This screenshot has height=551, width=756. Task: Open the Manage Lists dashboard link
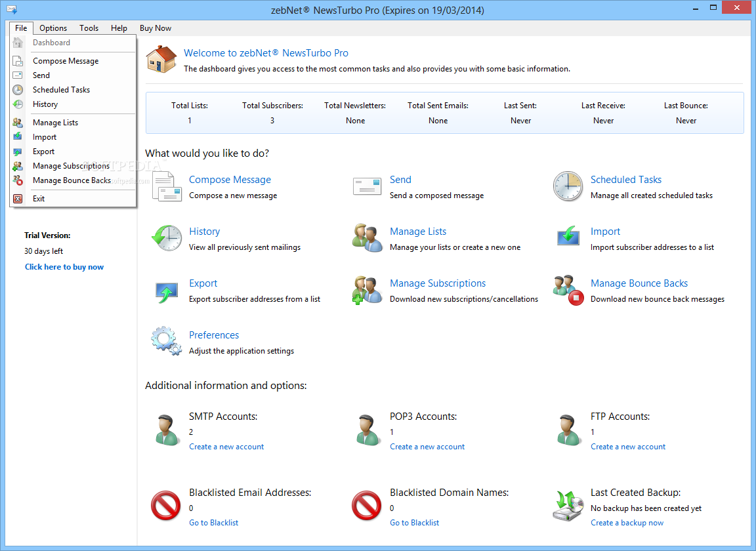click(x=418, y=232)
